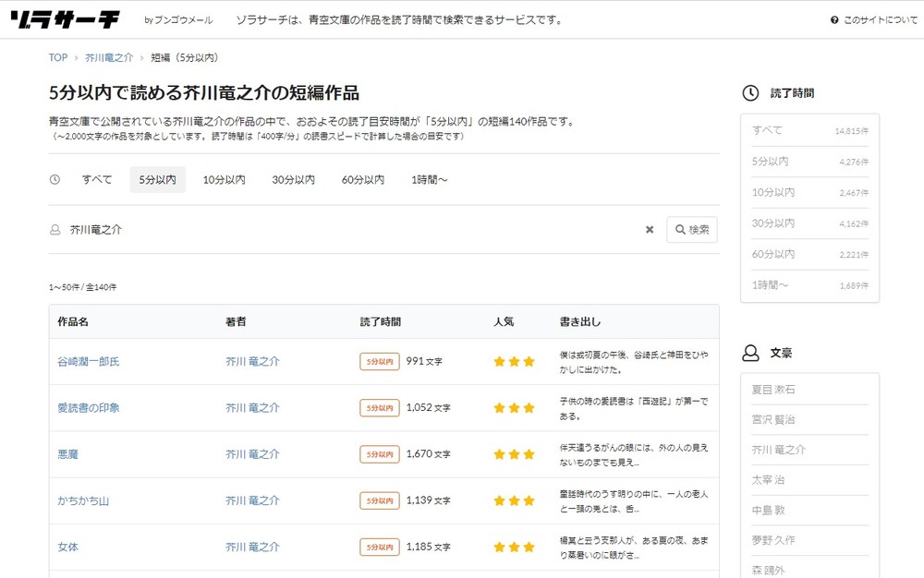Click the three-star rating for 谷崎潤一郎氏

(515, 362)
